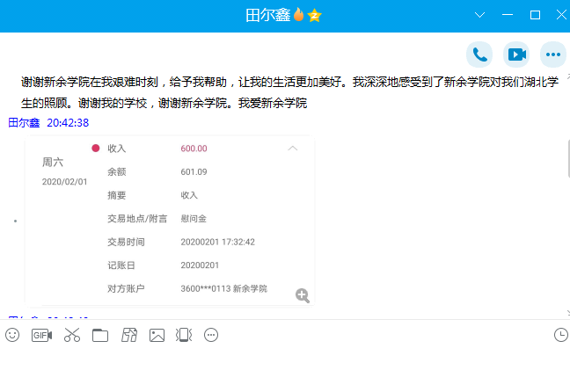Open the circled dots extra tools icon
Viewport: 570px width, 392px height.
click(211, 335)
